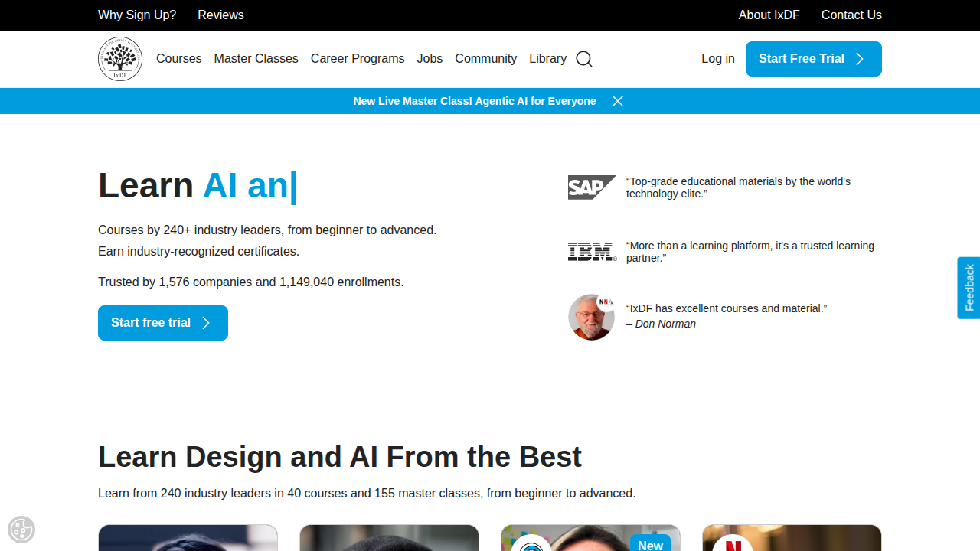Click the "Earn industry-recognized certificates" text
This screenshot has height=551, width=980.
pos(199,252)
